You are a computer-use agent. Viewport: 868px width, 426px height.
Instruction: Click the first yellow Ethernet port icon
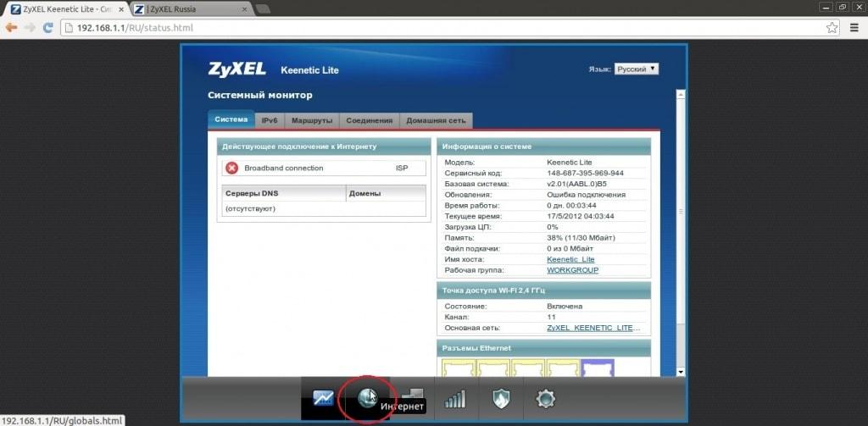click(459, 368)
